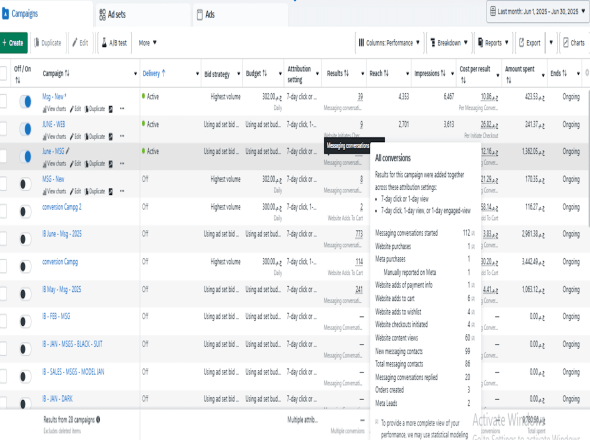Open the Last month date range picker
The height and width of the screenshot is (440, 590).
pyautogui.click(x=537, y=12)
